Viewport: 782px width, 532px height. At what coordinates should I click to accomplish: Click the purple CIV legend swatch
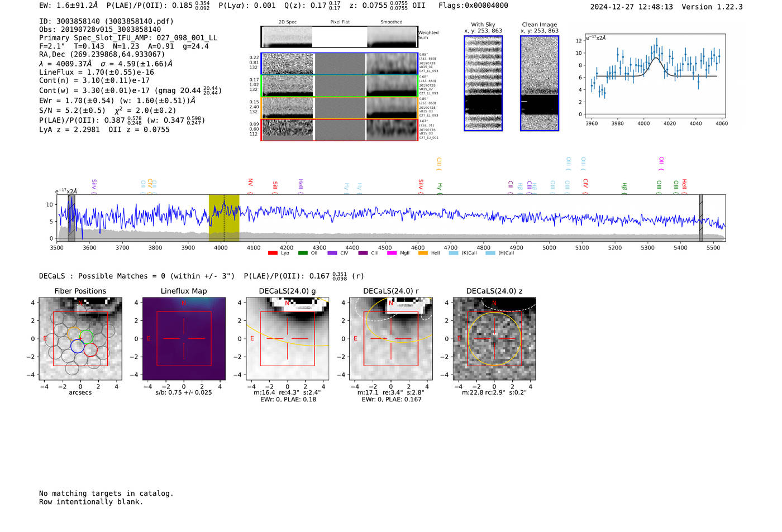pyautogui.click(x=332, y=253)
